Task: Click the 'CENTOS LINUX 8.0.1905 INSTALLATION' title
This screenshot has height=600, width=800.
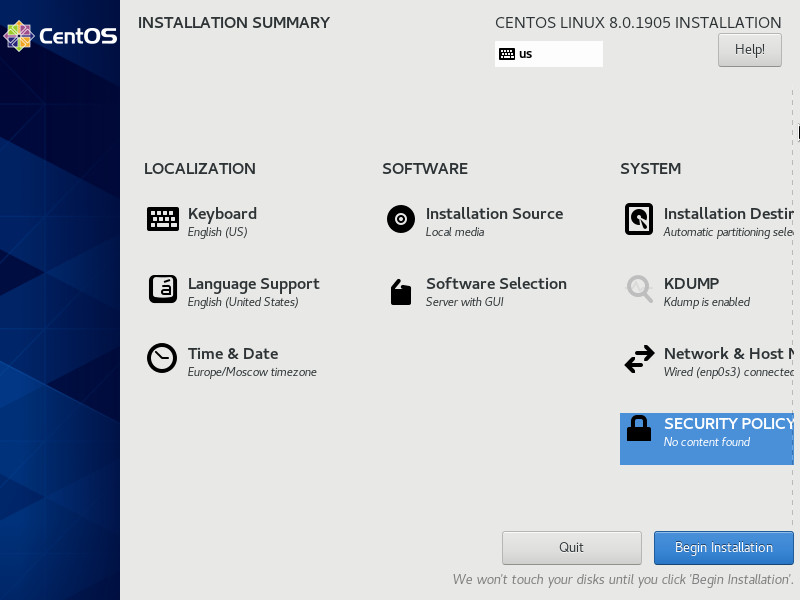Action: pos(638,23)
